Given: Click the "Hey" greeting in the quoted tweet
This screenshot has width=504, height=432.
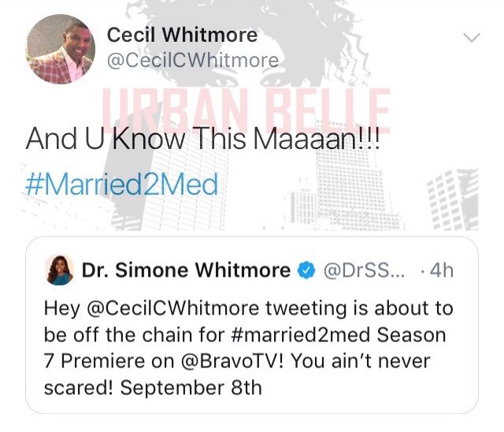Looking at the screenshot, I should [x=61, y=307].
